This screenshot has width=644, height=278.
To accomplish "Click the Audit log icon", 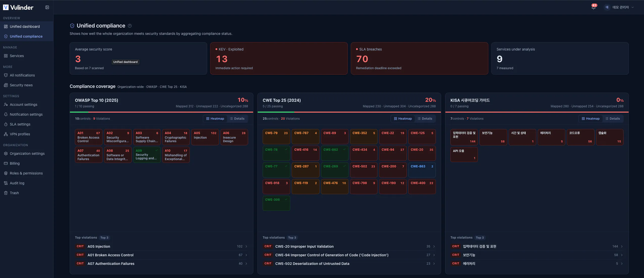I will point(6,183).
